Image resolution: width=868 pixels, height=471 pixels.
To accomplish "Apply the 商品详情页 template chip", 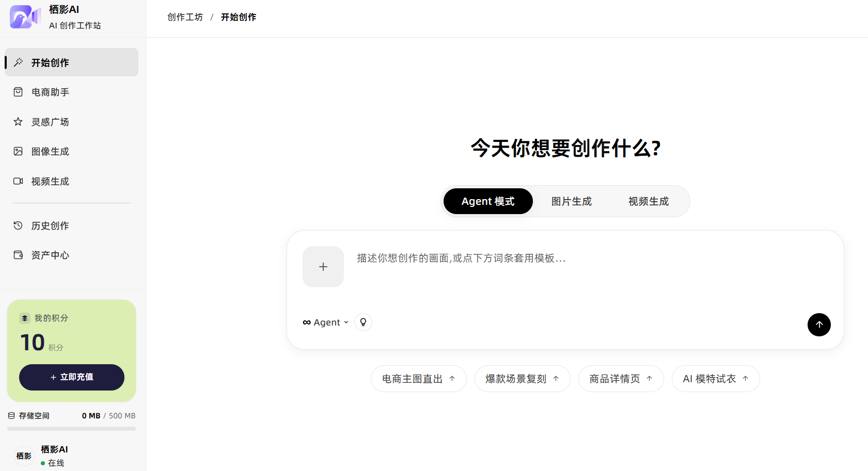I will point(621,379).
